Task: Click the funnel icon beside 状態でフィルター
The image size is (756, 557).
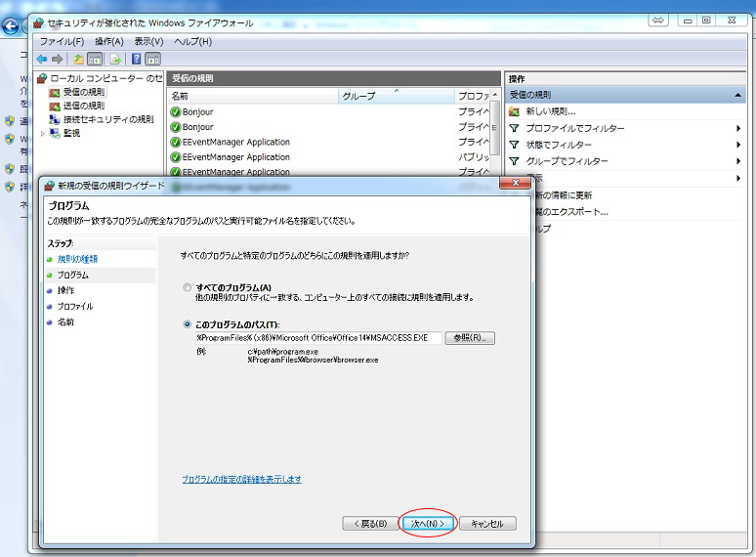Action: (514, 145)
